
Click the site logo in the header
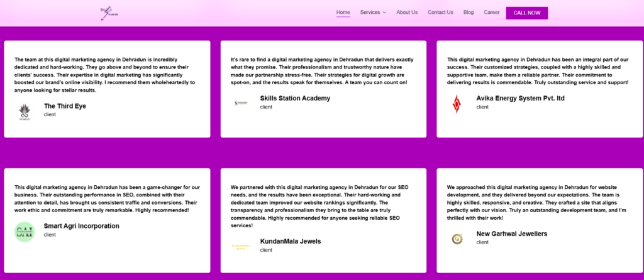[109, 13]
